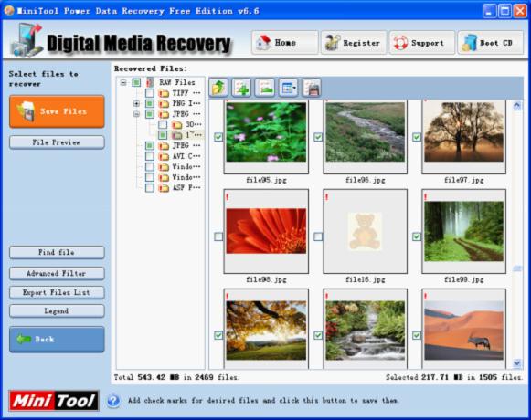Viewport: 531px width, 420px height.
Task: Check the file98.jpg red flower checkbox
Action: point(218,236)
